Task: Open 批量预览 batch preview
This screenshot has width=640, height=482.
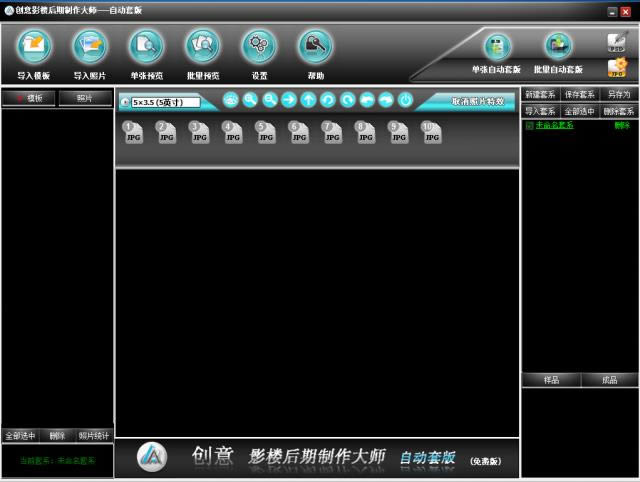Action: (x=202, y=46)
